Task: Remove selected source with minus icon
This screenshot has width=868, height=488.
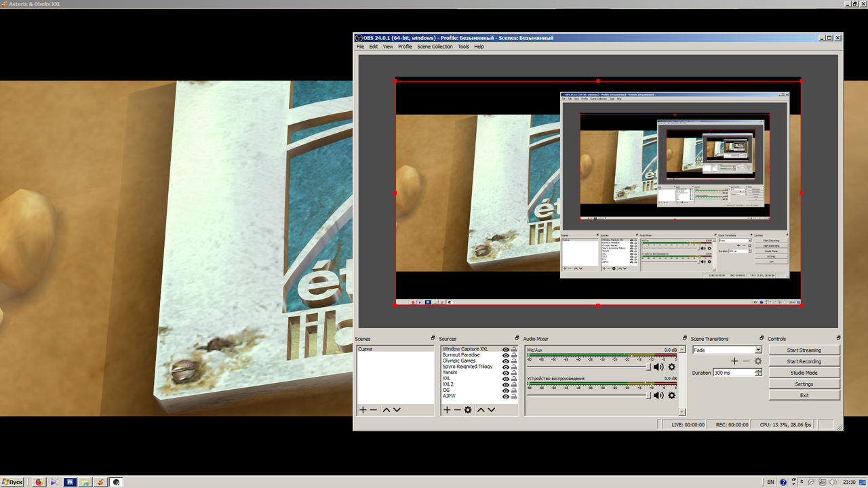Action: pyautogui.click(x=457, y=410)
